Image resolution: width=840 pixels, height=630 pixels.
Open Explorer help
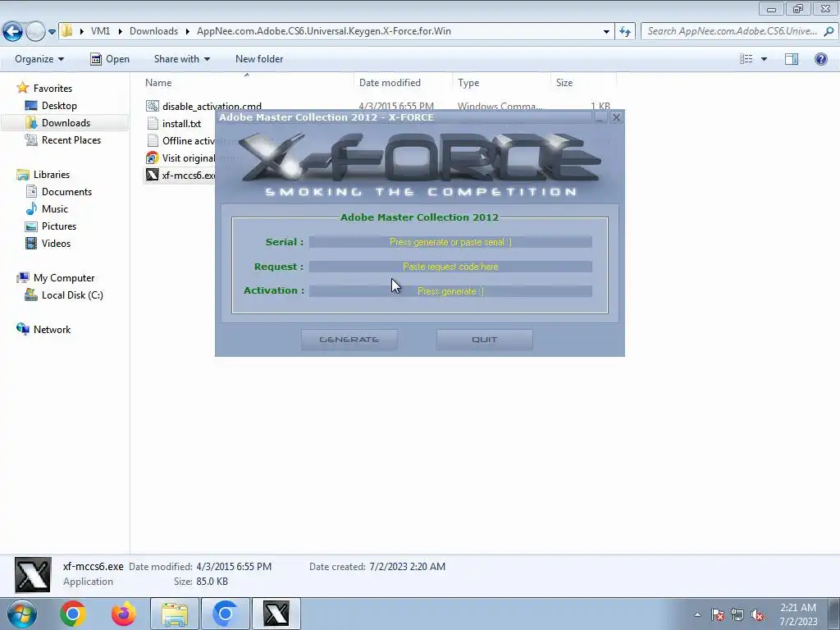[x=820, y=59]
